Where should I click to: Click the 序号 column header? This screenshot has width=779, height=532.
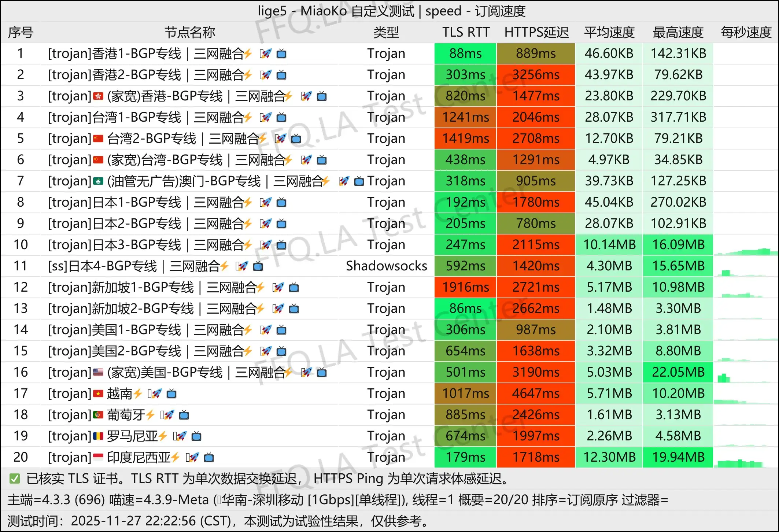(21, 32)
